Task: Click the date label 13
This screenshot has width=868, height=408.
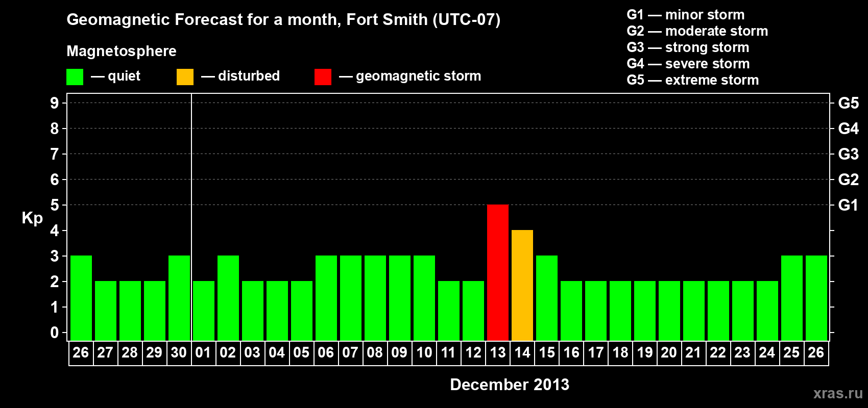Action: click(498, 352)
